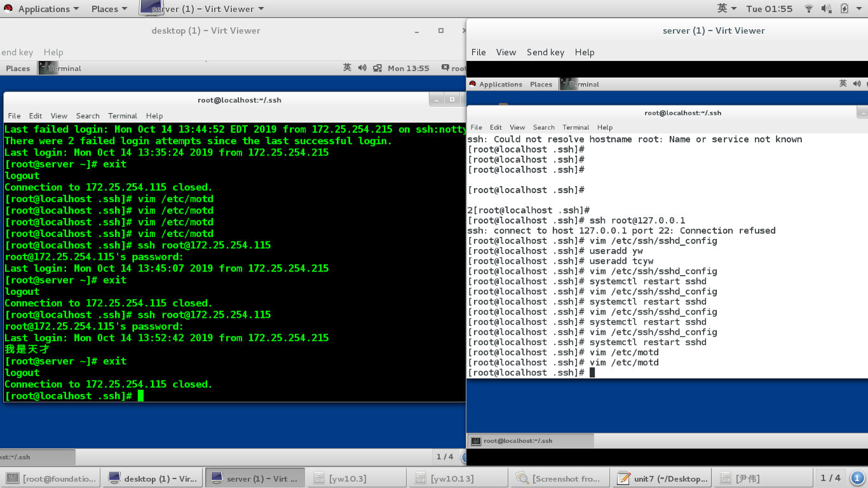The height and width of the screenshot is (488, 868).
Task: Click green text ssh root@172.25.254.115 last command
Action: click(204, 315)
